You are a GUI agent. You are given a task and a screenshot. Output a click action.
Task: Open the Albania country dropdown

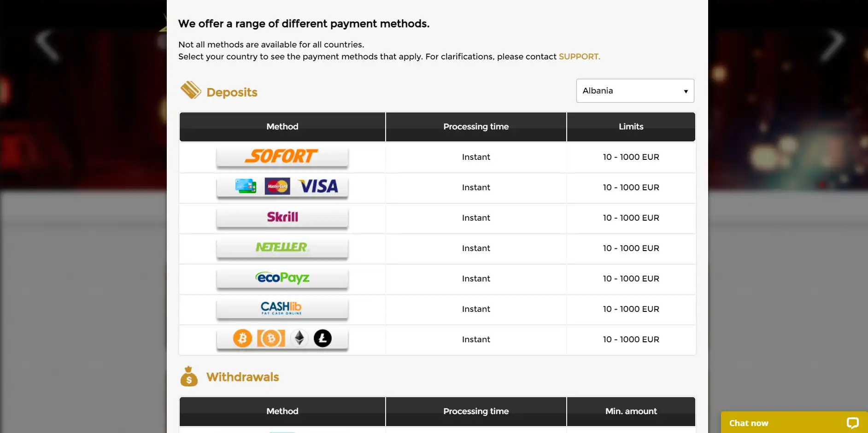(635, 91)
